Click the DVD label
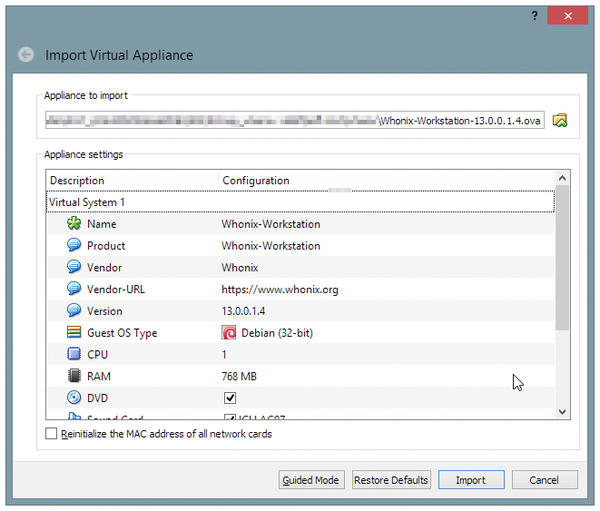Image resolution: width=600 pixels, height=511 pixels. point(97,398)
